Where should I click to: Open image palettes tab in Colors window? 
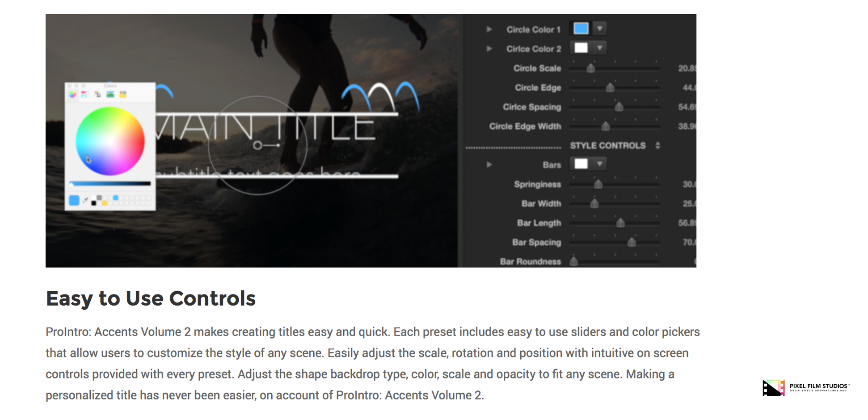pos(110,94)
